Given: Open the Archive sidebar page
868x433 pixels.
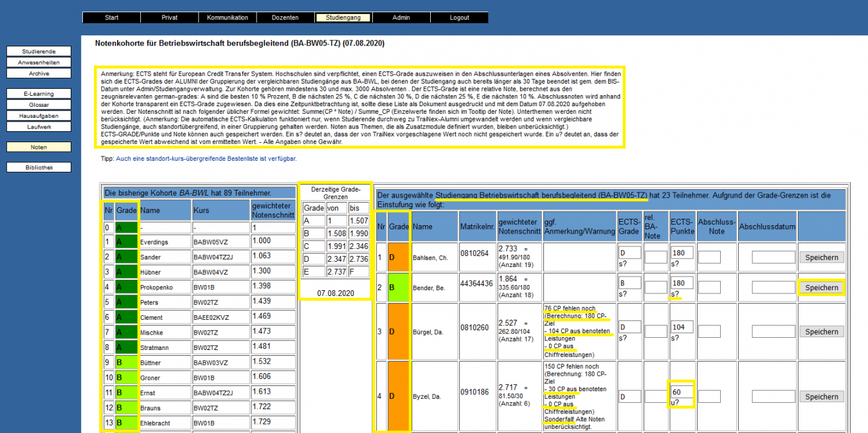Looking at the screenshot, I should click(39, 73).
